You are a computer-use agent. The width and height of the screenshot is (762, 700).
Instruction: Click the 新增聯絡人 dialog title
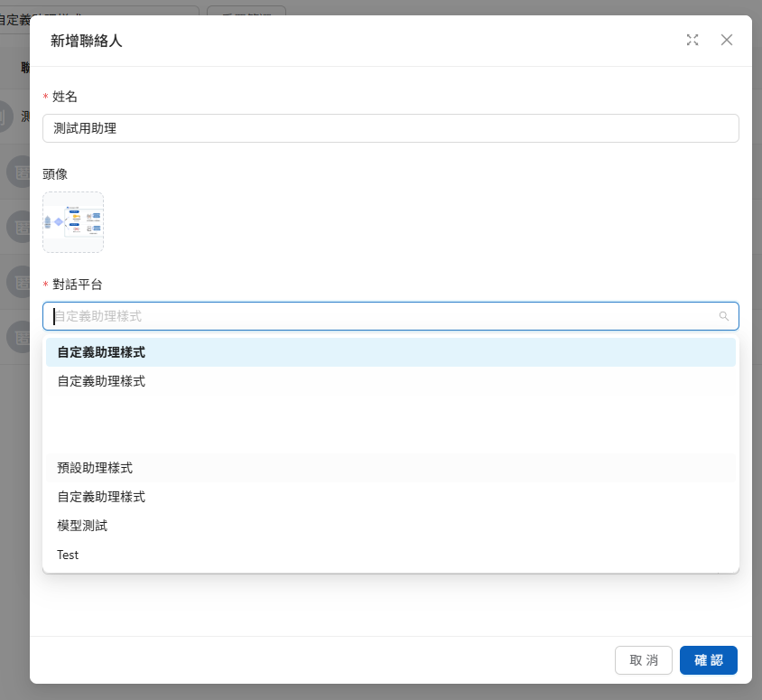(87, 41)
